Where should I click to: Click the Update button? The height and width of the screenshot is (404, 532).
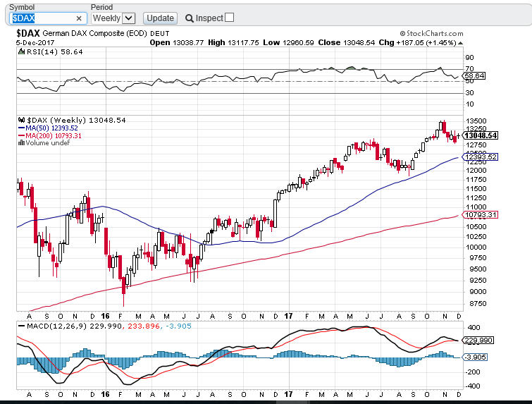160,18
